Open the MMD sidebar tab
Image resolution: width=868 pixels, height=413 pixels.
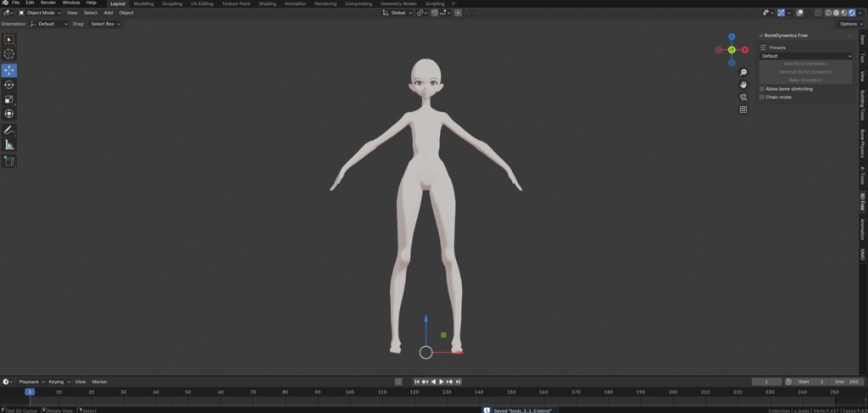point(862,254)
